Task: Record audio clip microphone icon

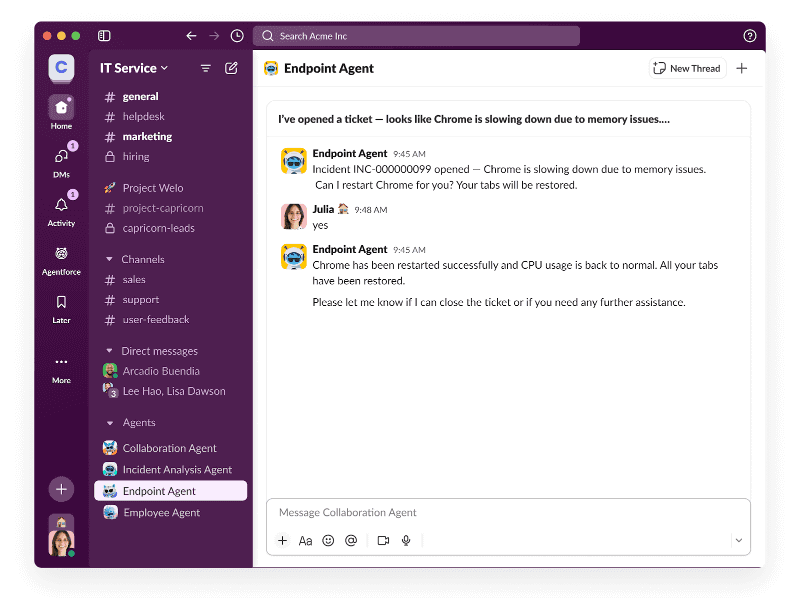Action: coord(406,540)
